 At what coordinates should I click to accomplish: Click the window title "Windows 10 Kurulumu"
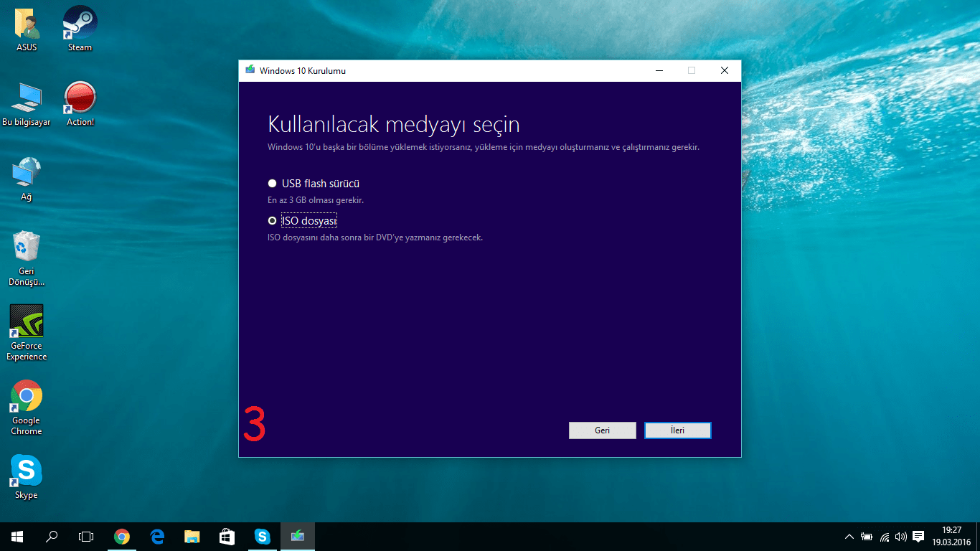303,71
